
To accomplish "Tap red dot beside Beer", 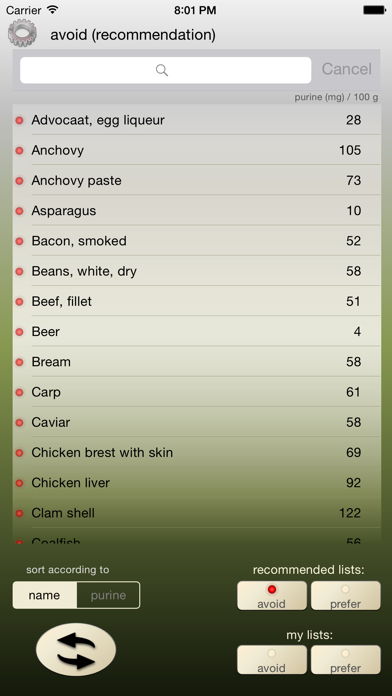I will [20, 332].
